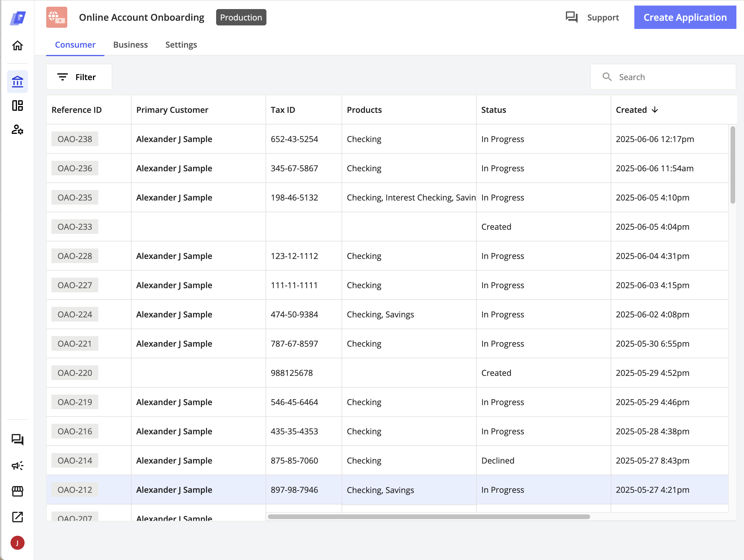Viewport: 744px width, 560px height.
Task: Open application OAO-214 reference row
Action: (x=75, y=461)
